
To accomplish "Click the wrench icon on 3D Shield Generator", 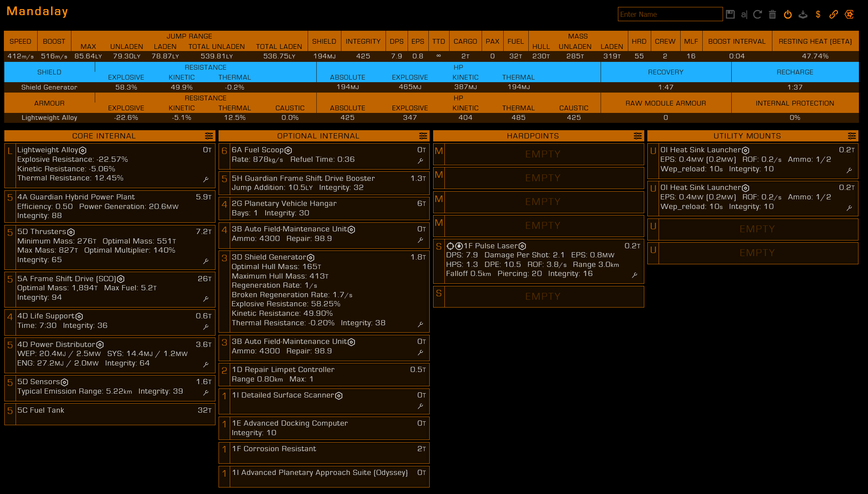I will point(420,324).
